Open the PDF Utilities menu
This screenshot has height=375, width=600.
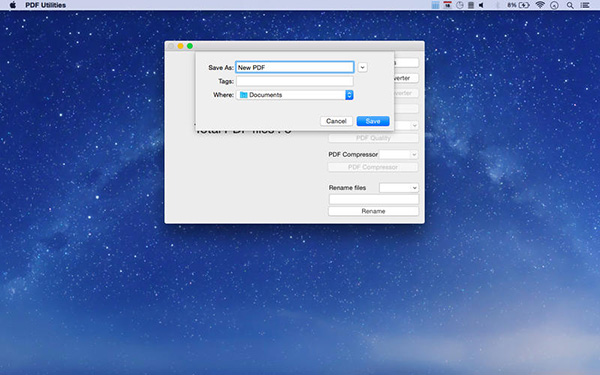[x=46, y=5]
